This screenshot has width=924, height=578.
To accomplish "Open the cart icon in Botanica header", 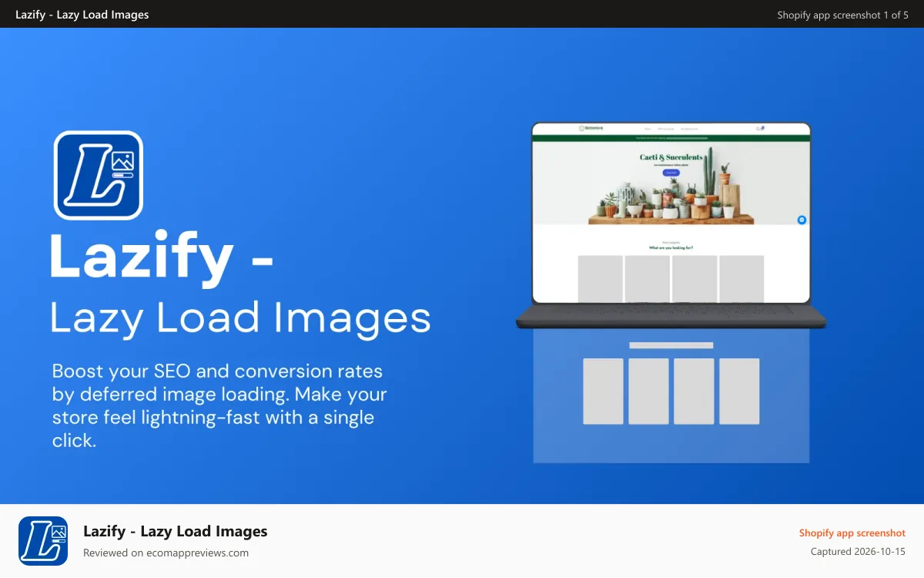I will point(762,128).
